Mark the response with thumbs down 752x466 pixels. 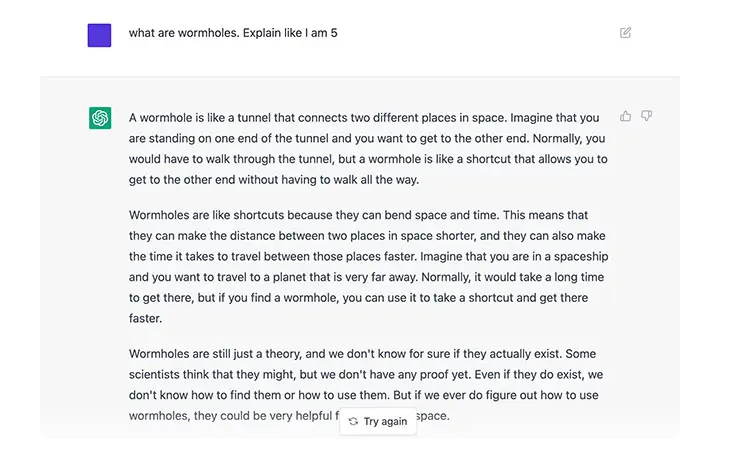[646, 116]
